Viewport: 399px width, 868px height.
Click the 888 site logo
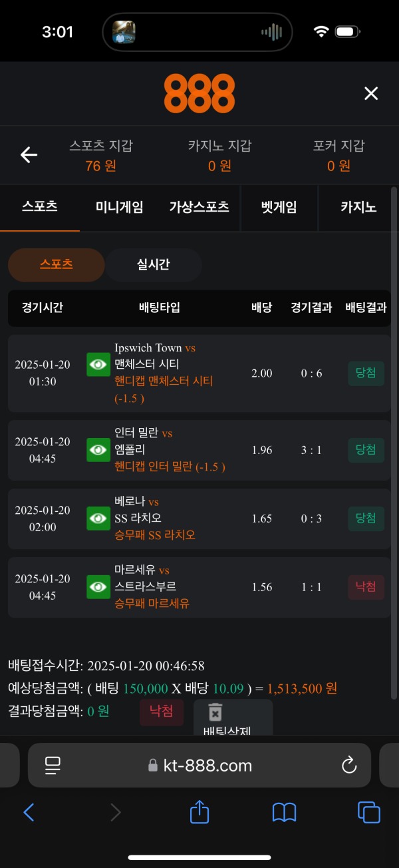[x=199, y=93]
